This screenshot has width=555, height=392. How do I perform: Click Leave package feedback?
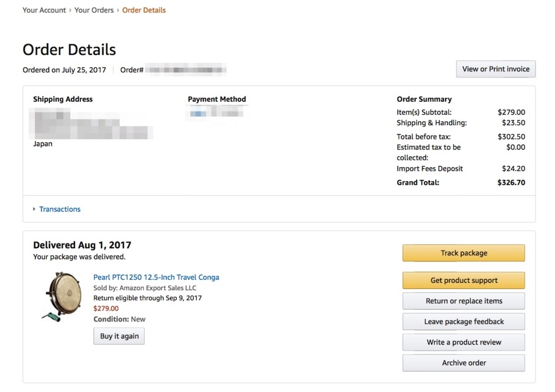pos(464,322)
